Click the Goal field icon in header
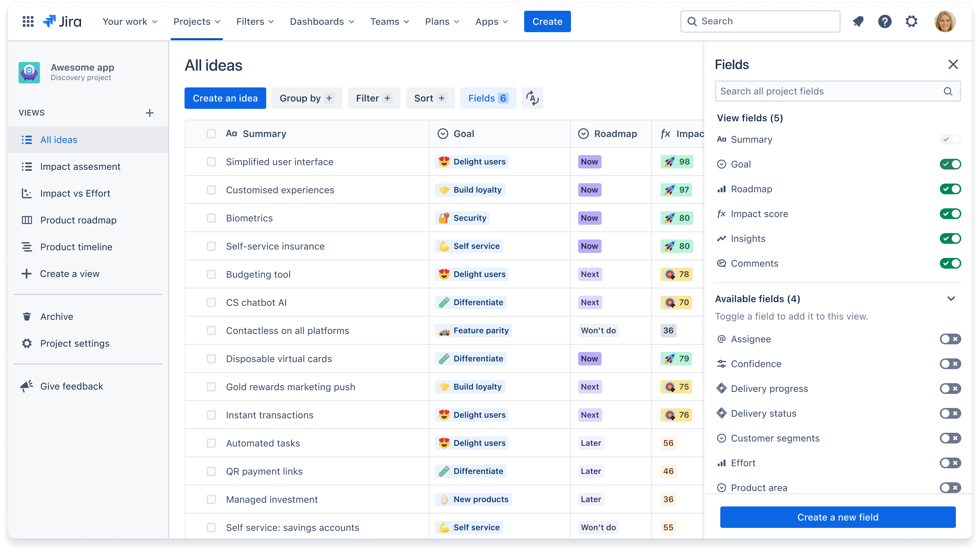The height and width of the screenshot is (552, 980). coord(444,133)
